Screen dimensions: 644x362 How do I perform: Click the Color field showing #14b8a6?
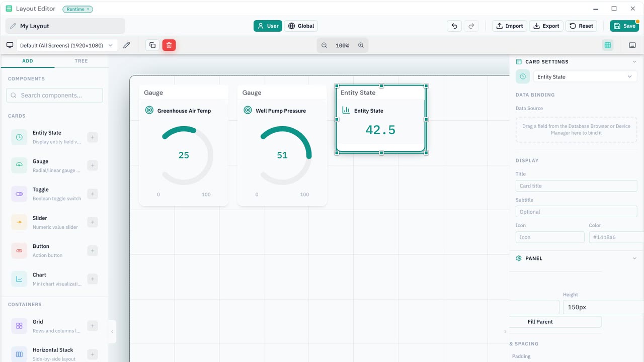[x=616, y=237]
